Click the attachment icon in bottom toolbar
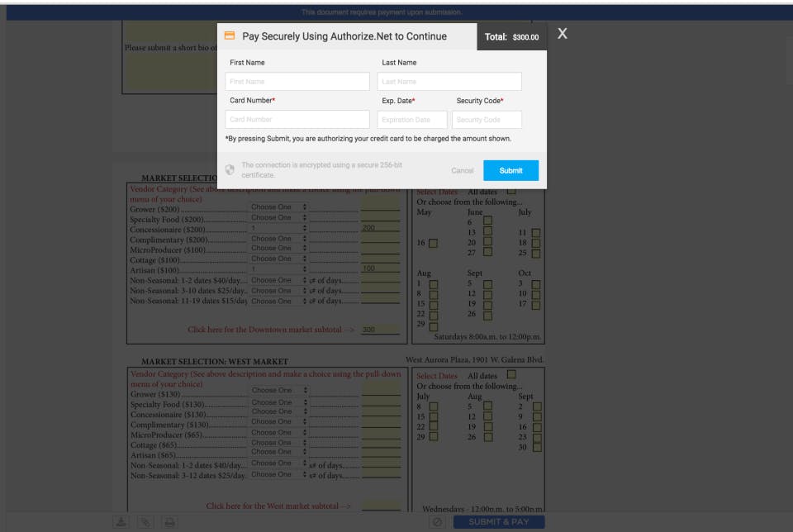Viewport: 793px width, 532px height. [x=145, y=522]
